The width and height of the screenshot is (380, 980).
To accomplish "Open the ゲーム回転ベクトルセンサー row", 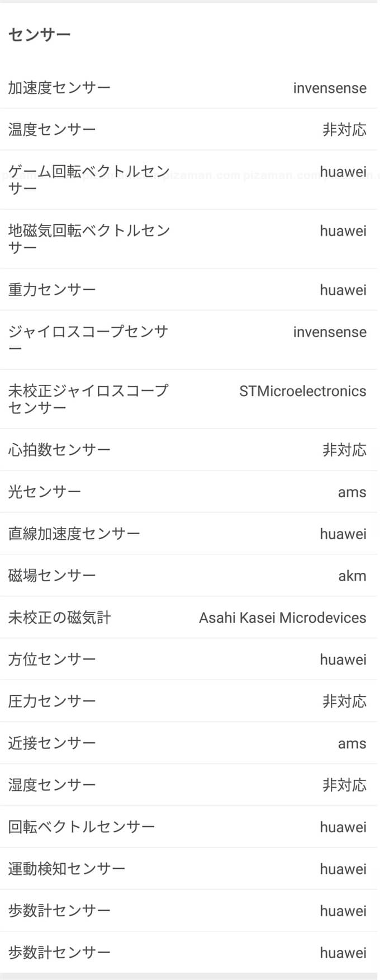I will (x=88, y=180).
